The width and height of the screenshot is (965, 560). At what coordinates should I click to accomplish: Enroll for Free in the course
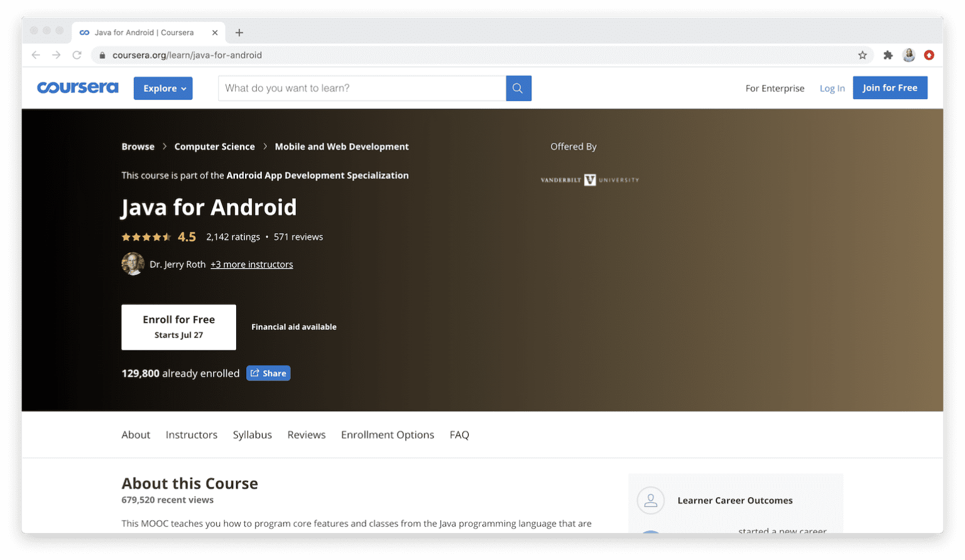[178, 326]
